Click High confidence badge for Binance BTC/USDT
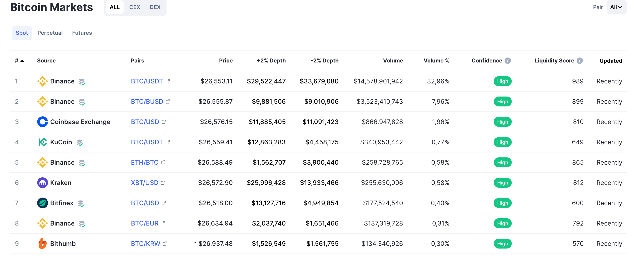The height and width of the screenshot is (258, 644). [x=502, y=81]
